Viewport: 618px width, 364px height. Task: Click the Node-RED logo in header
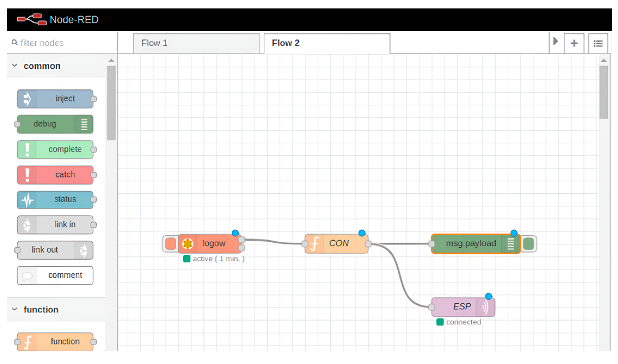click(31, 19)
